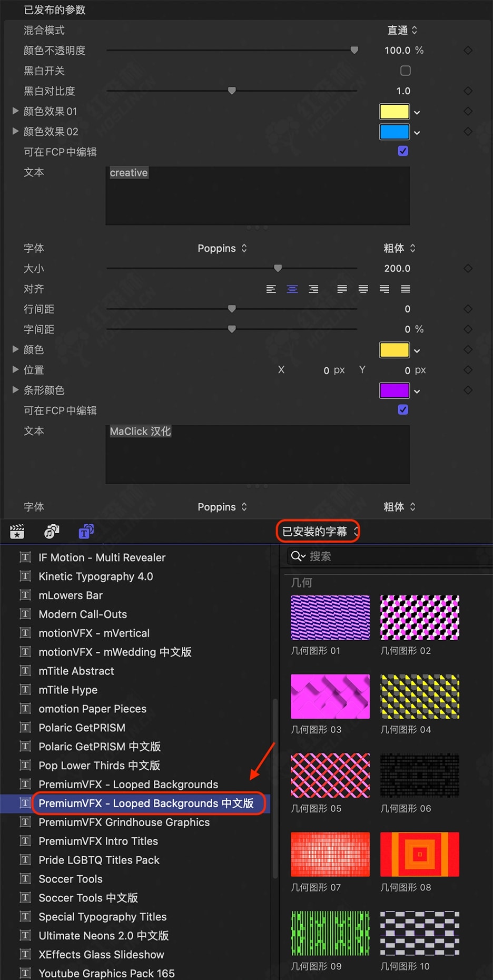Add keyframe for 位置 parameter
493x980 pixels.
pyautogui.click(x=468, y=370)
